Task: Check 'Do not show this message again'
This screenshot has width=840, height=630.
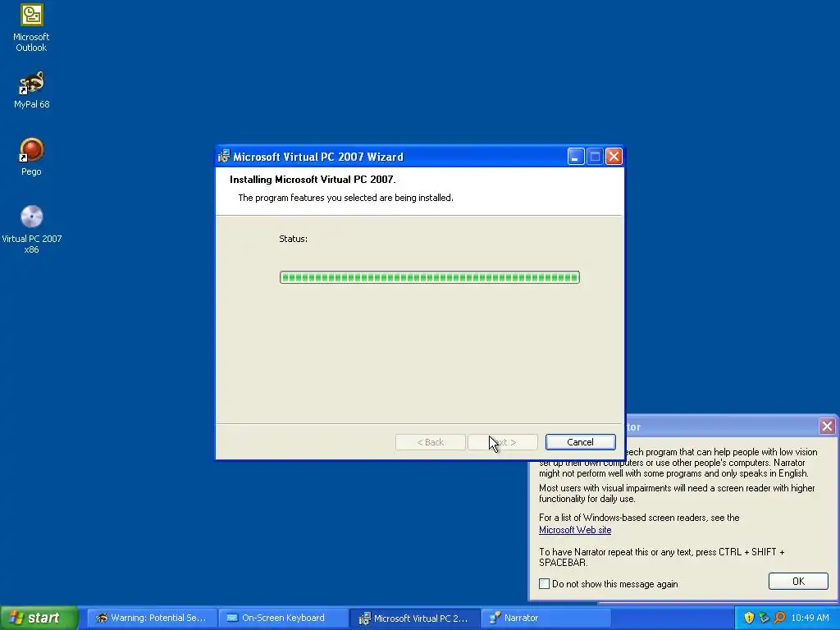Action: click(x=545, y=583)
